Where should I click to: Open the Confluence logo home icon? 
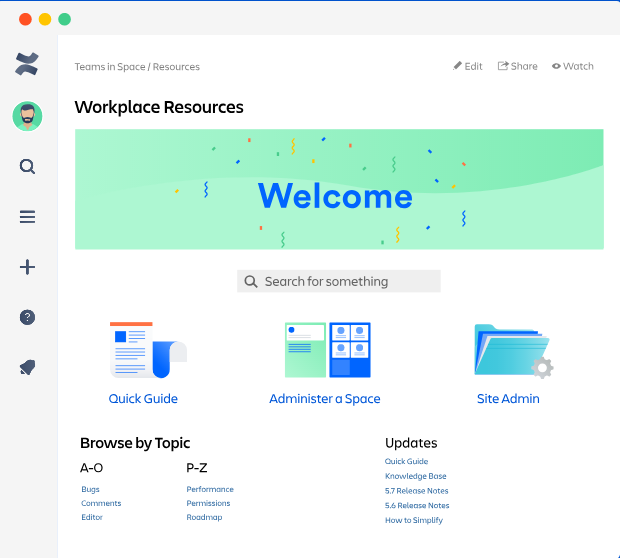click(x=27, y=64)
